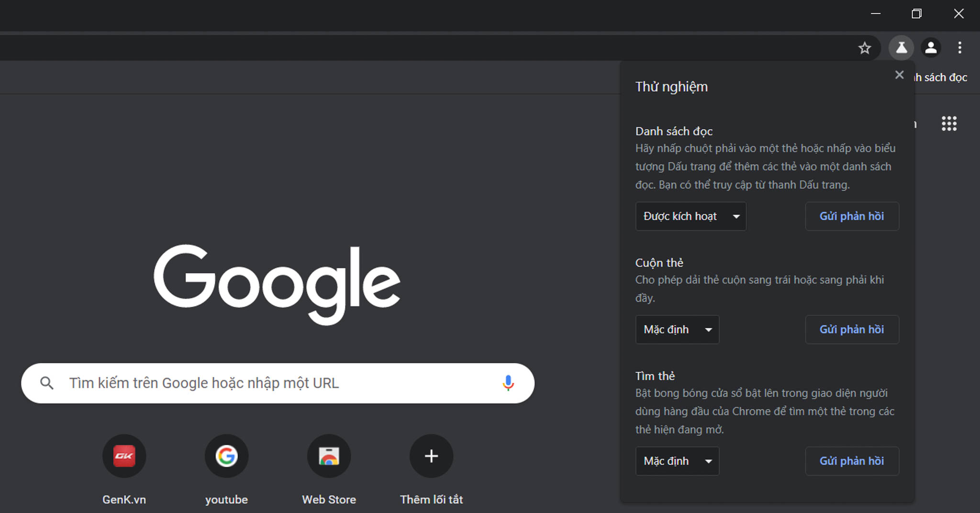
Task: Focus the Google search box
Action: (x=278, y=383)
